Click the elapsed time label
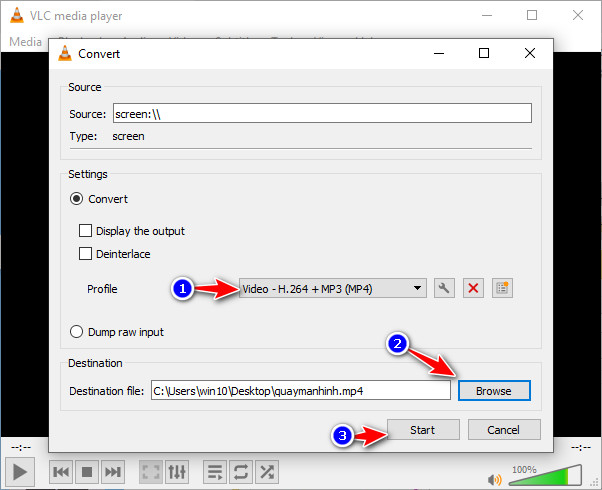The height and width of the screenshot is (490, 602). [x=21, y=447]
